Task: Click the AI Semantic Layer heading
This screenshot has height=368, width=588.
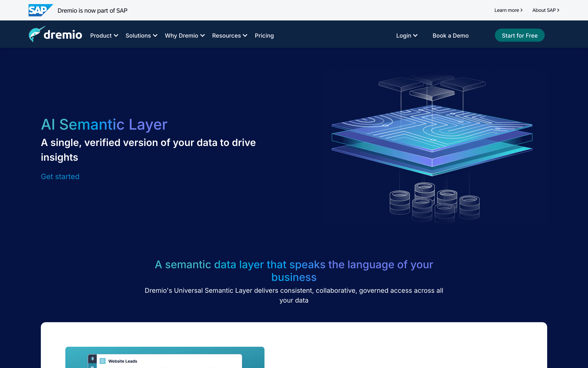Action: [104, 124]
